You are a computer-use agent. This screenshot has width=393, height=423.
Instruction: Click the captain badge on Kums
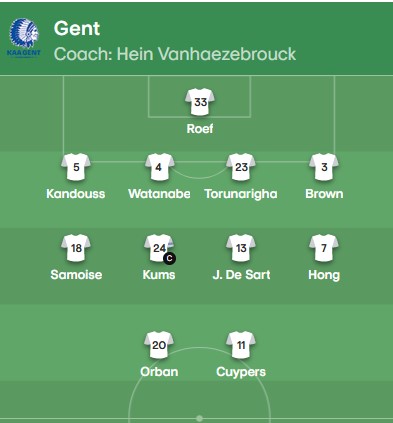click(x=169, y=258)
